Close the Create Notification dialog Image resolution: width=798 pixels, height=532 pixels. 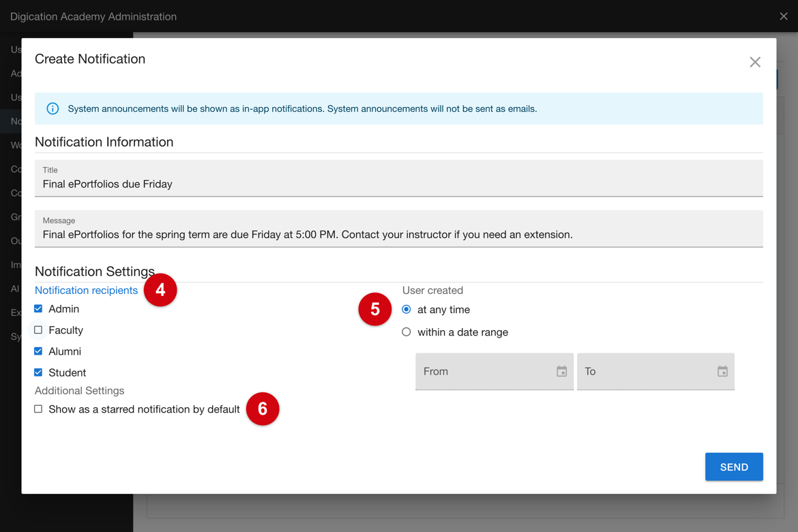755,62
